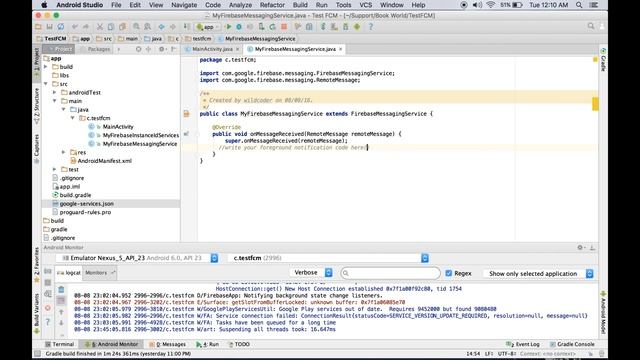Click the Scroll from Source target icon

[x=138, y=49]
